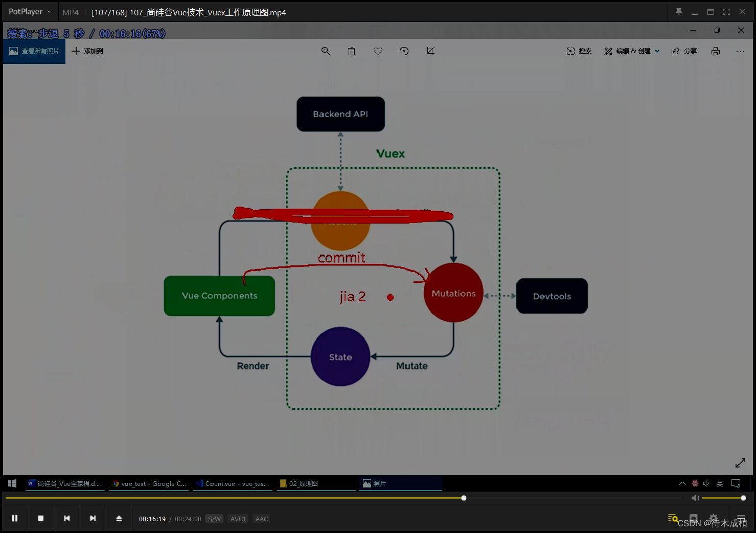Open PotPlayer settings gear

(x=714, y=518)
